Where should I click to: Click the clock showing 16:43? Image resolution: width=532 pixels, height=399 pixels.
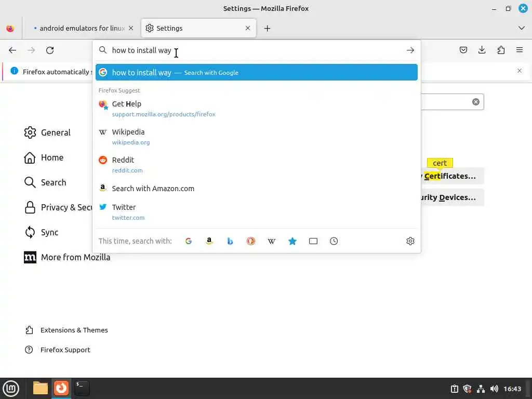512,389
